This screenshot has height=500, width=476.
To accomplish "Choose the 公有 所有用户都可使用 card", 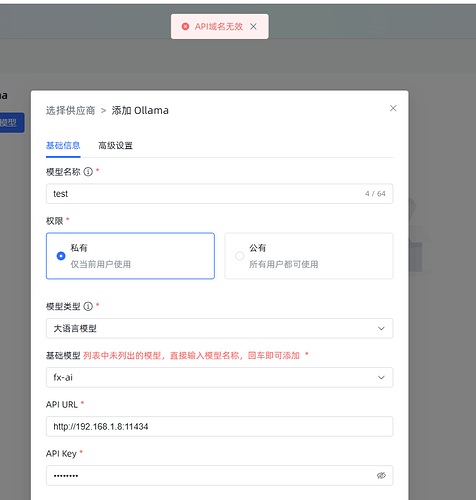I will click(309, 256).
